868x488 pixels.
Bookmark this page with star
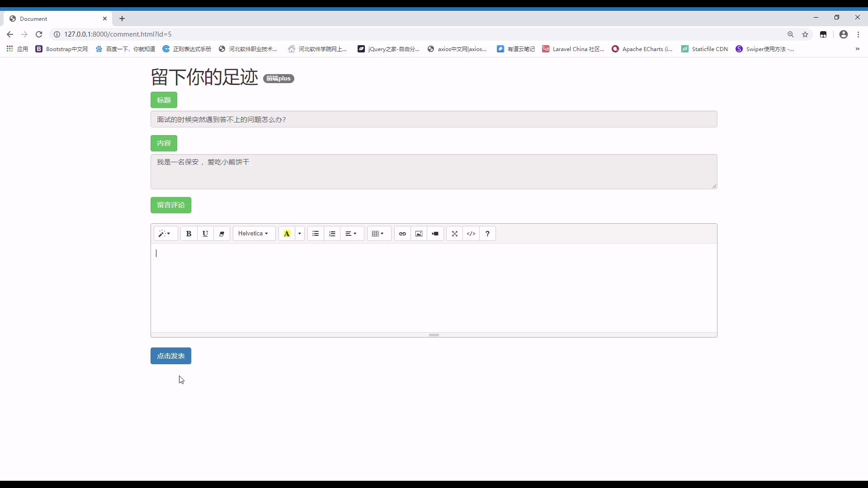(805, 34)
